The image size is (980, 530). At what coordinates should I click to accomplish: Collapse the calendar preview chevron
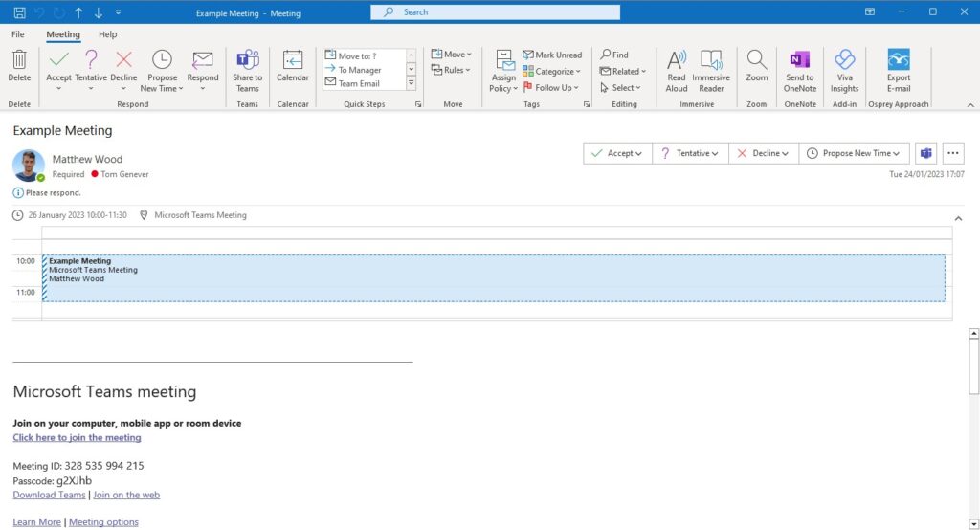(958, 218)
